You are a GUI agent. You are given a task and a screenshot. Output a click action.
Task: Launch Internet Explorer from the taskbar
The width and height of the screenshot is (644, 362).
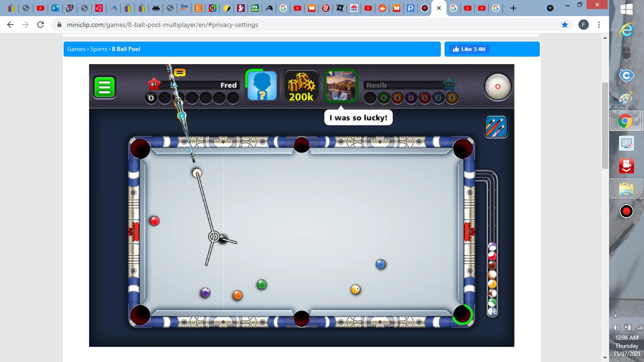pyautogui.click(x=626, y=31)
